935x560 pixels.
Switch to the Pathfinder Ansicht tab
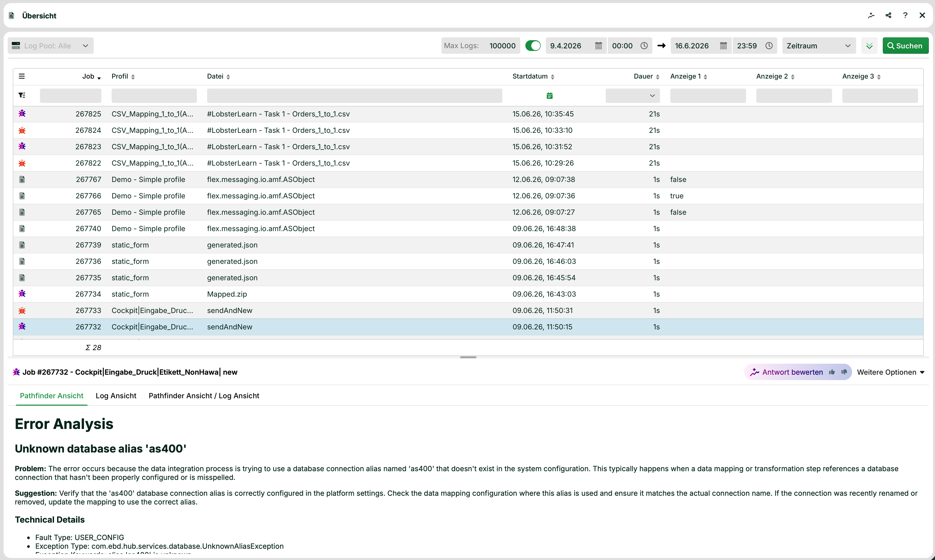click(x=52, y=395)
